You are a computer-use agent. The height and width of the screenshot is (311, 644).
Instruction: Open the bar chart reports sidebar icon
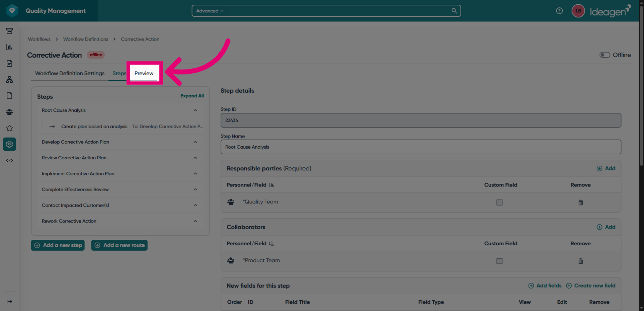(x=9, y=47)
